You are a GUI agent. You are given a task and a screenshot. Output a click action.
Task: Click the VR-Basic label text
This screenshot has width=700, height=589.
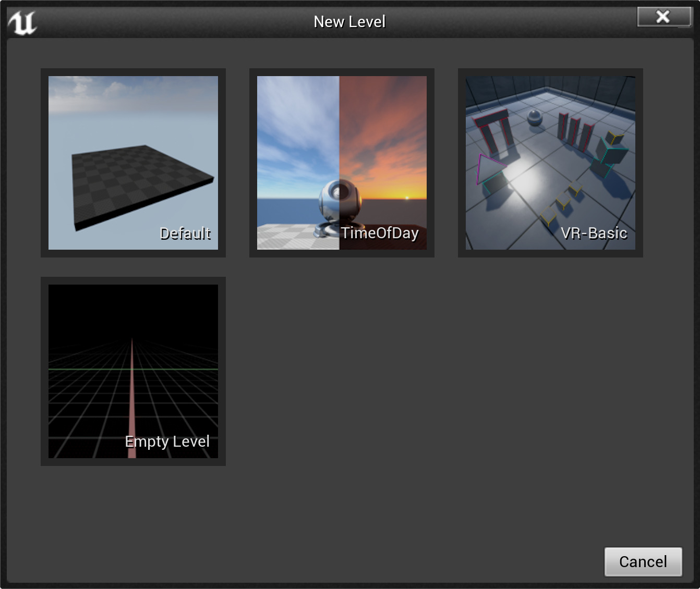[x=594, y=234]
